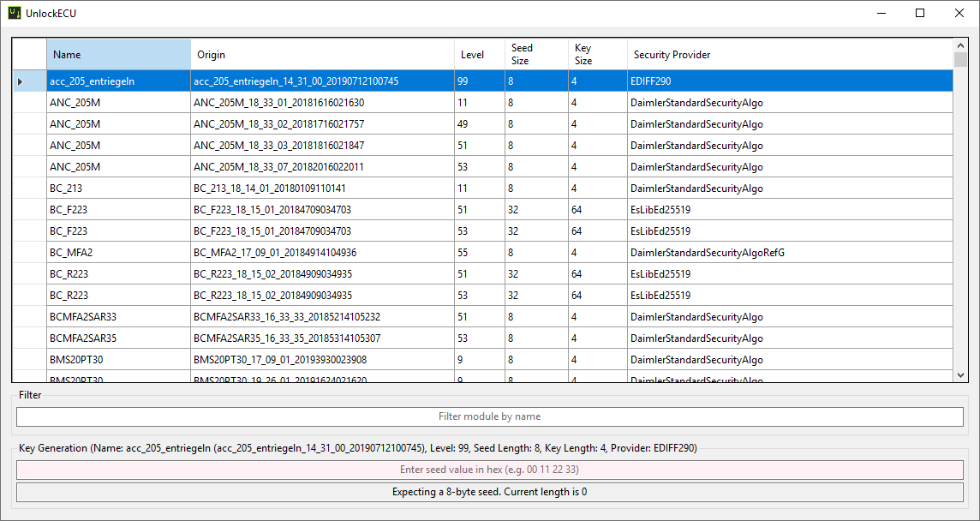Select origin ANC_205M_18_33_03_20181816021847

pyautogui.click(x=322, y=145)
